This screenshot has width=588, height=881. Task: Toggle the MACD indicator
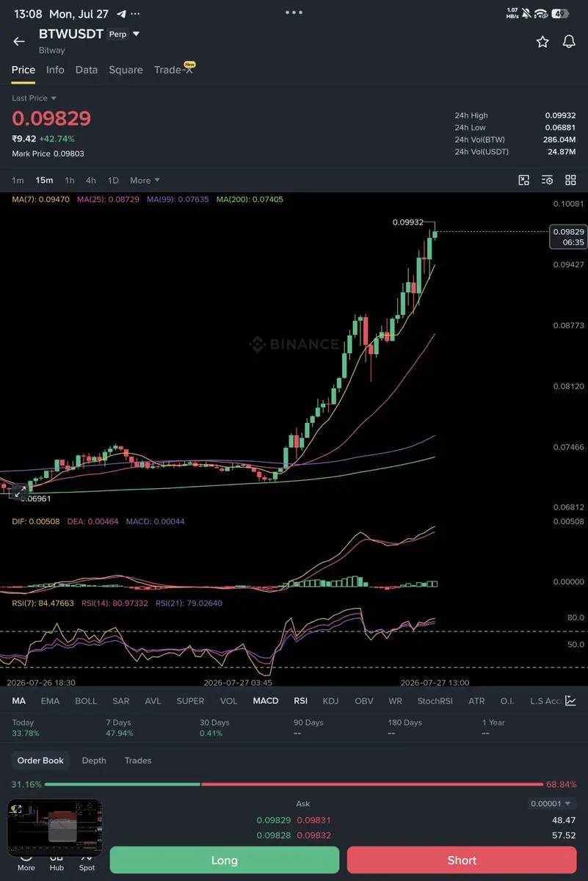tap(266, 701)
